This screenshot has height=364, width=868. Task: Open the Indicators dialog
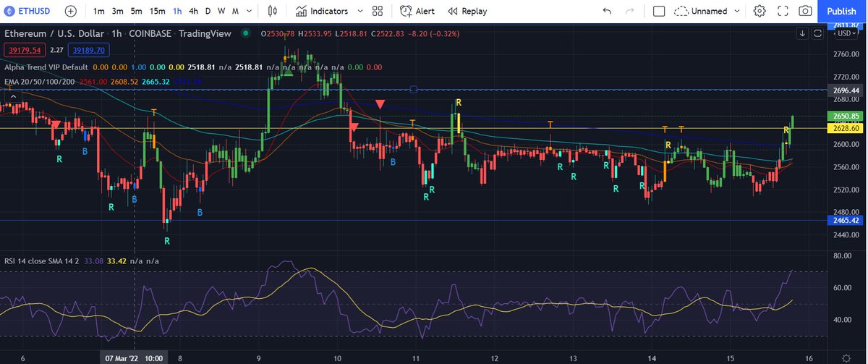(x=323, y=11)
